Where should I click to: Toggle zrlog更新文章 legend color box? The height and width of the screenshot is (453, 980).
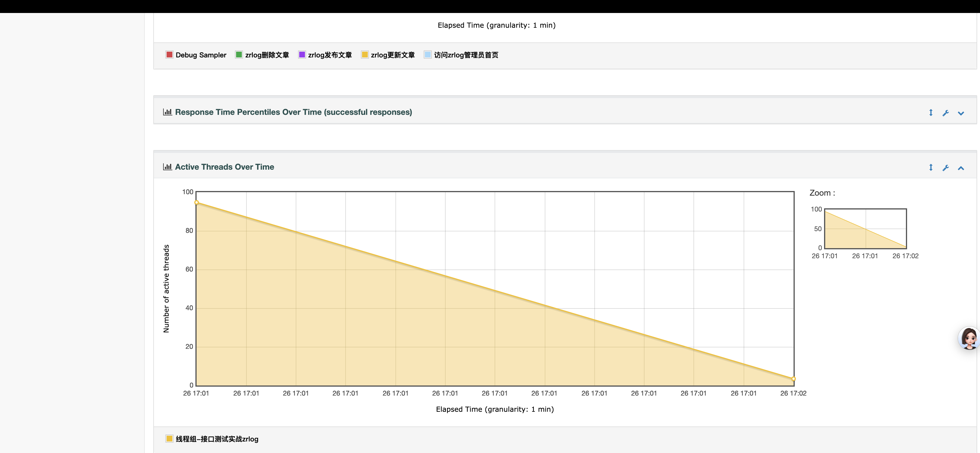364,55
